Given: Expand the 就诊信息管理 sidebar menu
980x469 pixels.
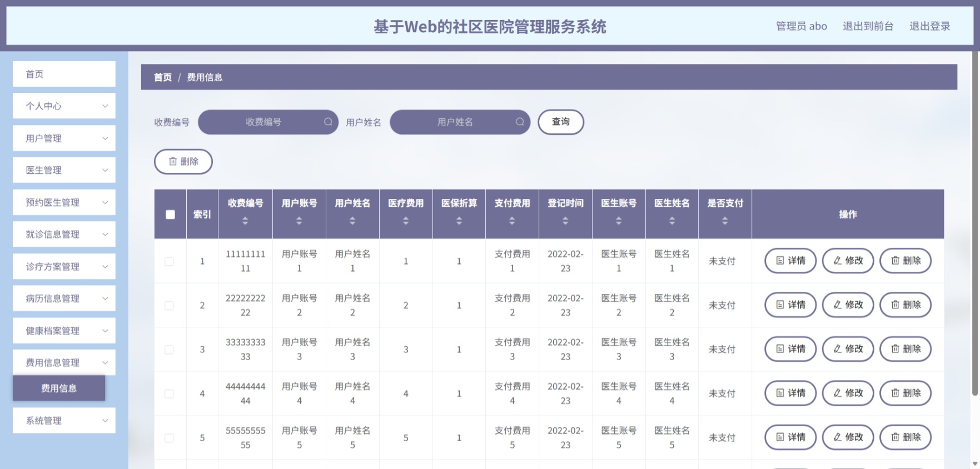Looking at the screenshot, I should [64, 234].
